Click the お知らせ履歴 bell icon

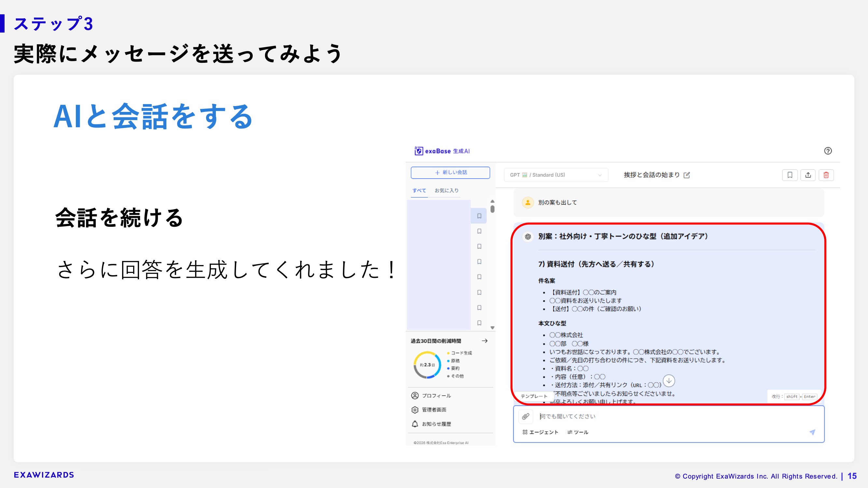(415, 424)
